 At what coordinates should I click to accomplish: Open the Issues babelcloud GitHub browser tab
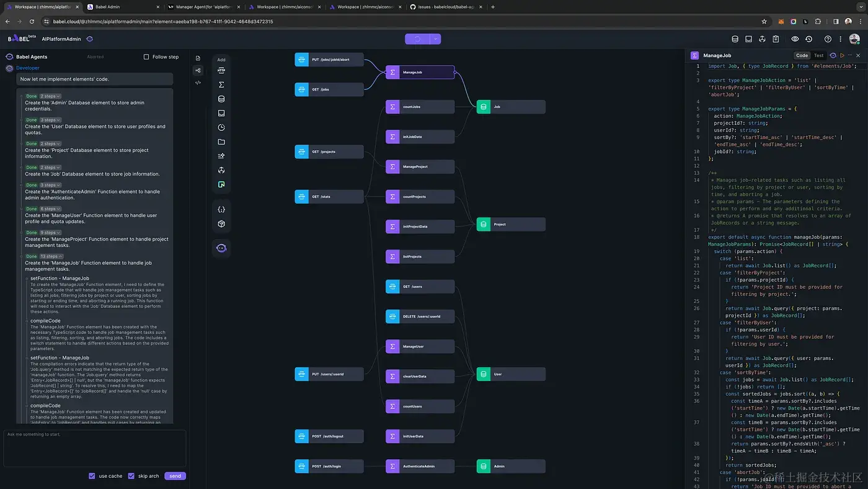click(x=445, y=7)
